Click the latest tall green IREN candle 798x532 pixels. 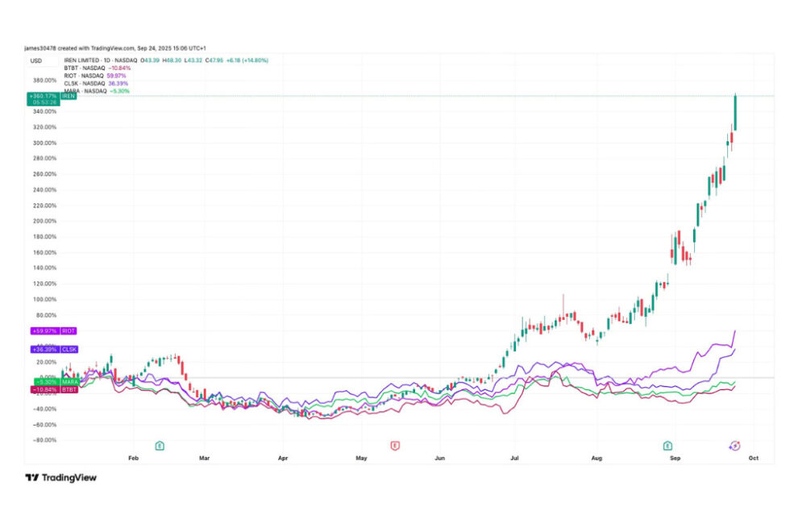coord(735,113)
